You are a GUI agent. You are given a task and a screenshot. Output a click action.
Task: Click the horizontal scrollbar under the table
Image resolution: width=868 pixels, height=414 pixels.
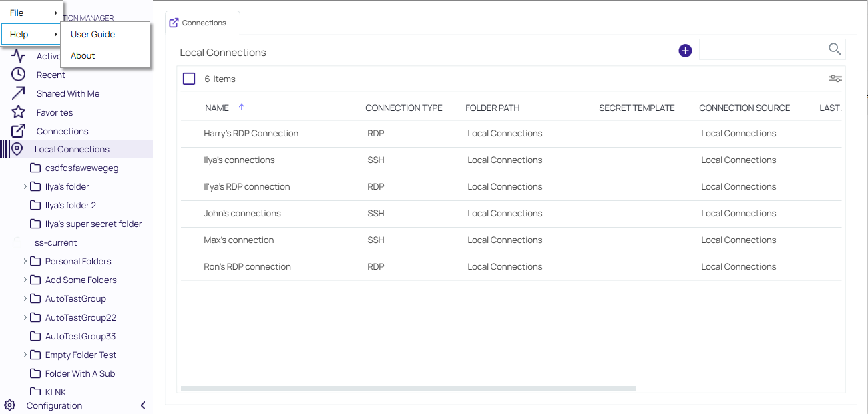click(x=408, y=389)
